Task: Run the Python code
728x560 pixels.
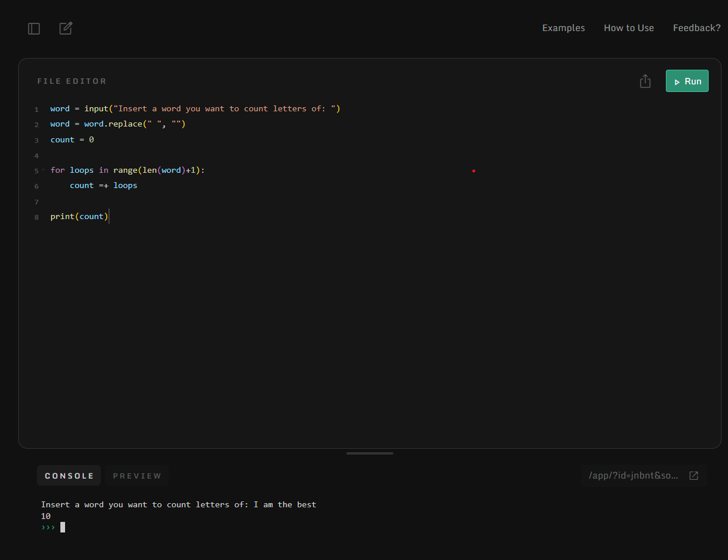Action: (x=687, y=81)
